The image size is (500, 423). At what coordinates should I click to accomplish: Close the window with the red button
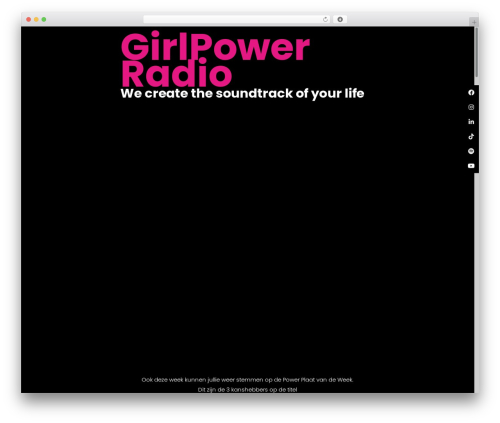29,19
